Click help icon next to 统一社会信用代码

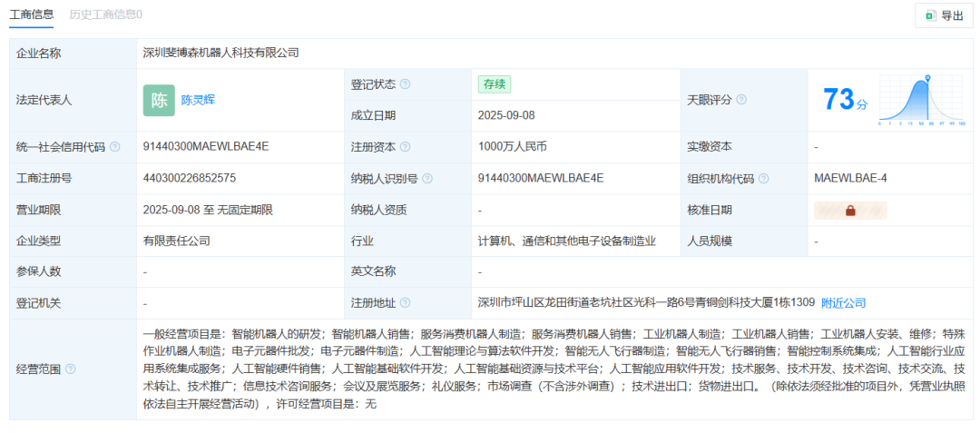[x=114, y=147]
